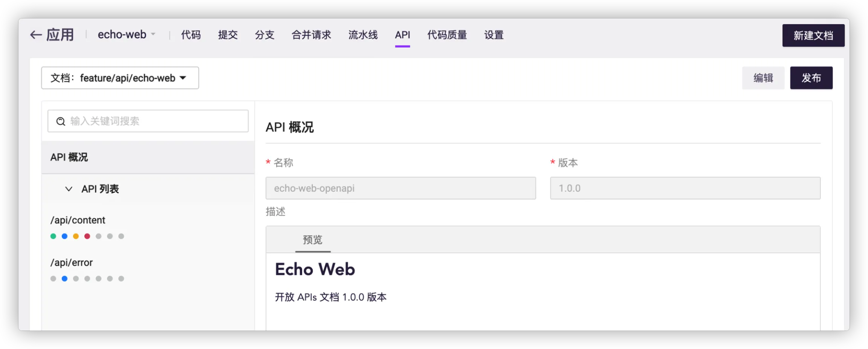
Task: Open the 流水线 tab
Action: coord(362,35)
